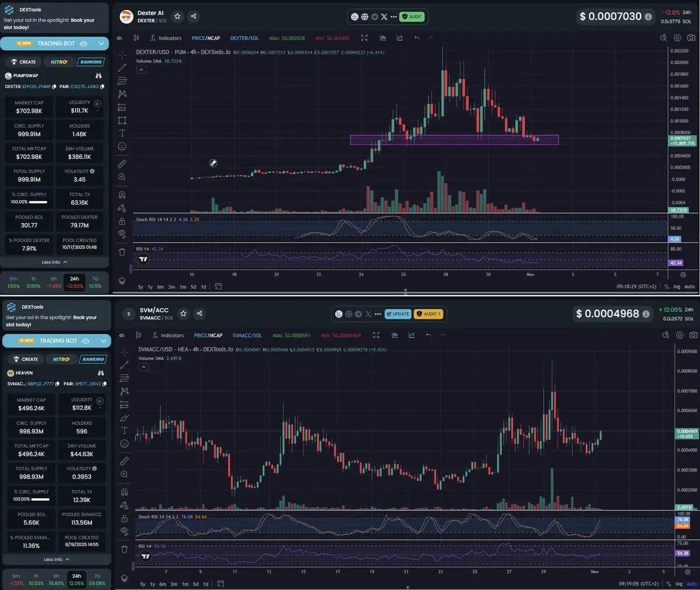Open Dexter AI chart fullscreen

pos(365,38)
